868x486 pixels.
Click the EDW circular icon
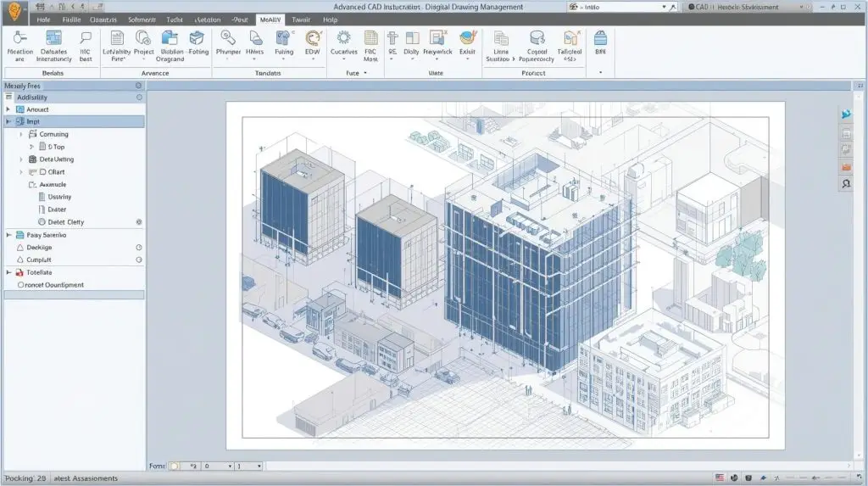pos(313,39)
